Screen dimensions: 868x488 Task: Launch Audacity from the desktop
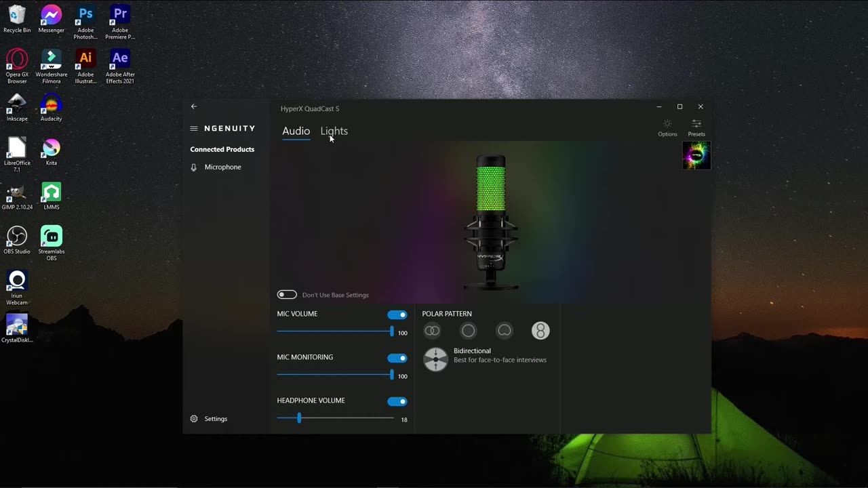51,108
